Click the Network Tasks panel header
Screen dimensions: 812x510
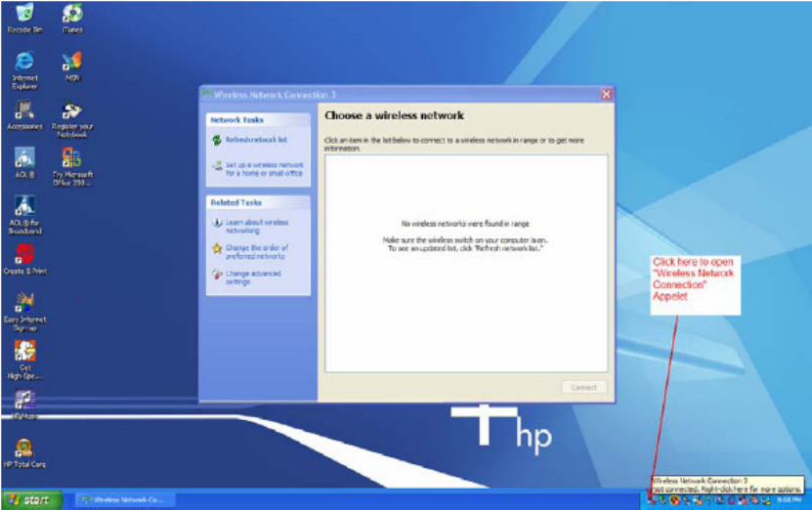258,120
